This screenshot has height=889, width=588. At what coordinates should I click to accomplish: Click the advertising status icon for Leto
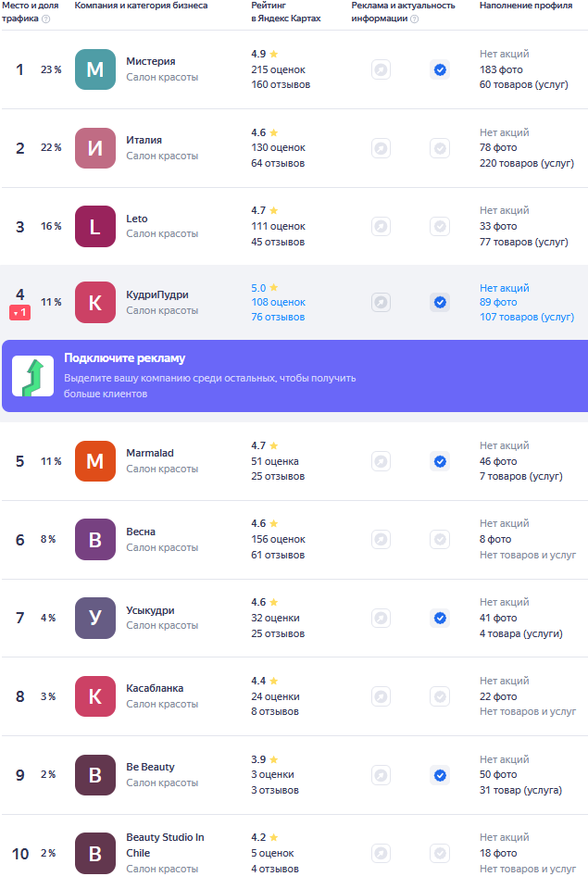[381, 226]
